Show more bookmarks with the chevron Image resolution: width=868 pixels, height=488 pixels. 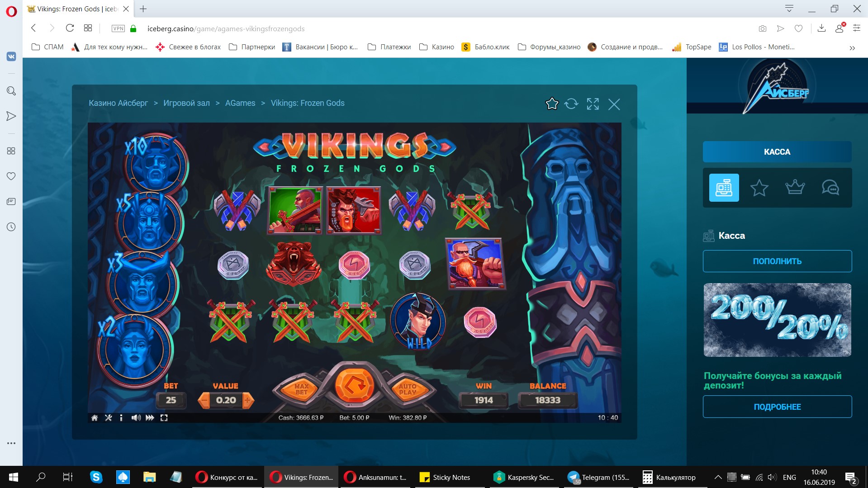tap(852, 47)
